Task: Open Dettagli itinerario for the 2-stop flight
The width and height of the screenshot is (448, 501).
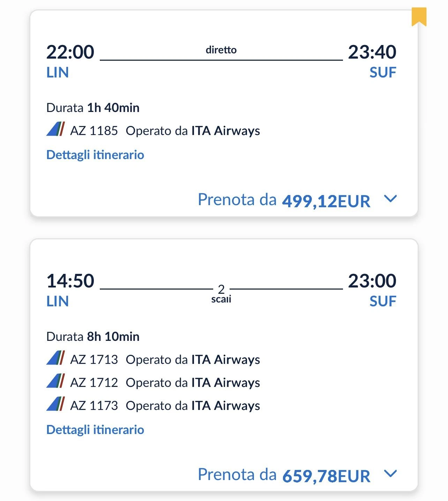Action: pyautogui.click(x=95, y=429)
